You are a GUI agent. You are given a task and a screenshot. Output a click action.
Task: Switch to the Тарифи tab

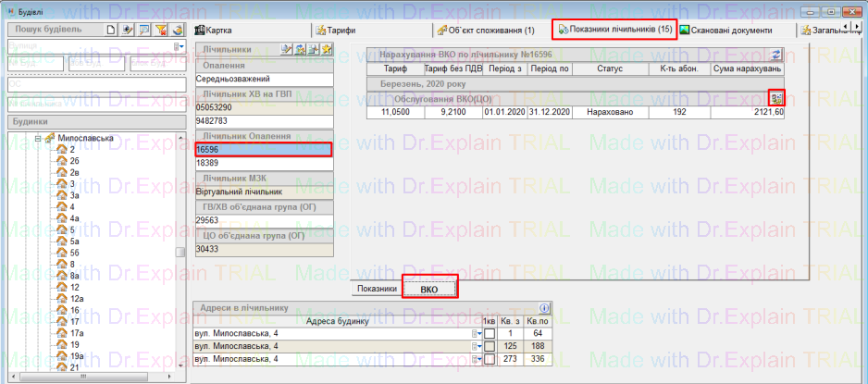click(x=341, y=30)
